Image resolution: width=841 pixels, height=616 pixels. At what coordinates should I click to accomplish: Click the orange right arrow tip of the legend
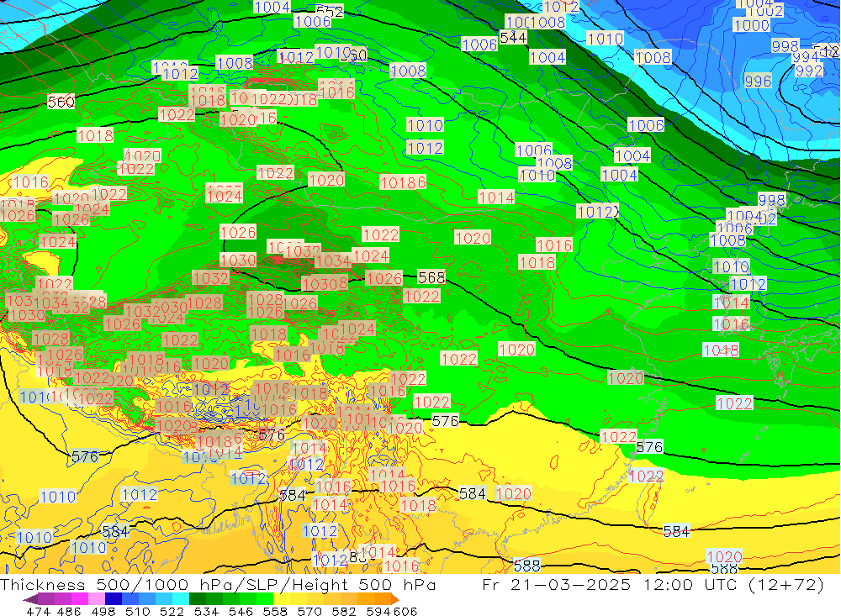pos(395,599)
